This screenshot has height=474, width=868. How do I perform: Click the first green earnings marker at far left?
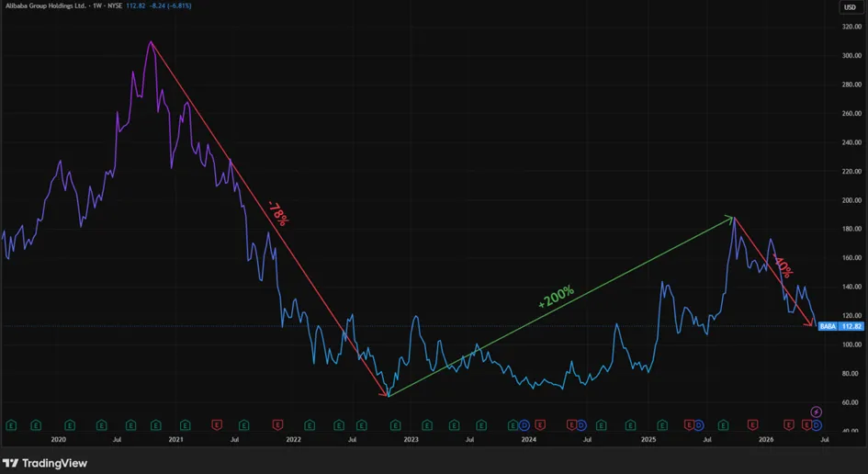[x=11, y=424]
